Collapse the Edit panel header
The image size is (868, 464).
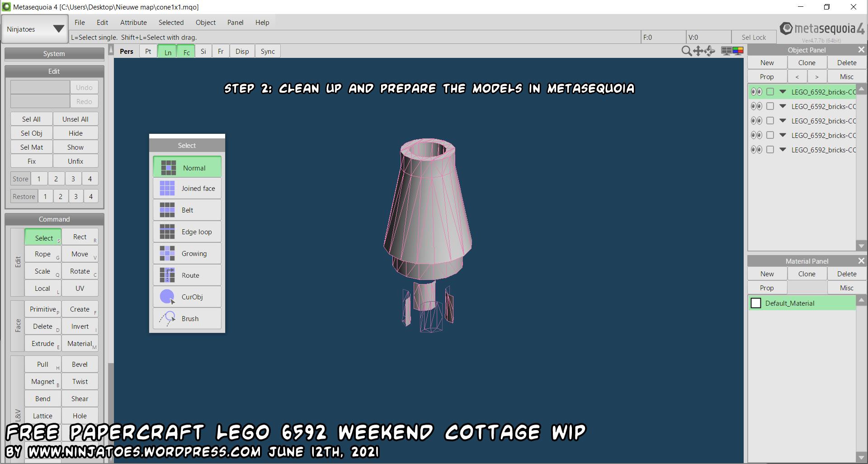click(54, 71)
